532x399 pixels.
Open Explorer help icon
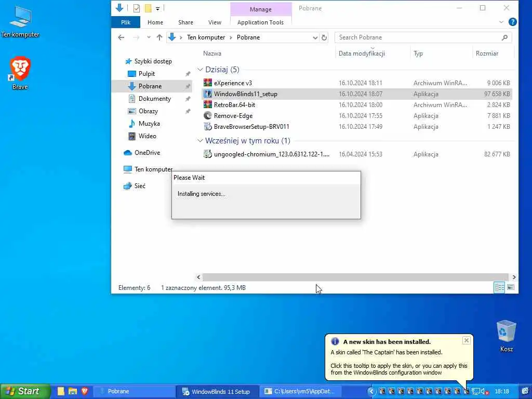(513, 22)
